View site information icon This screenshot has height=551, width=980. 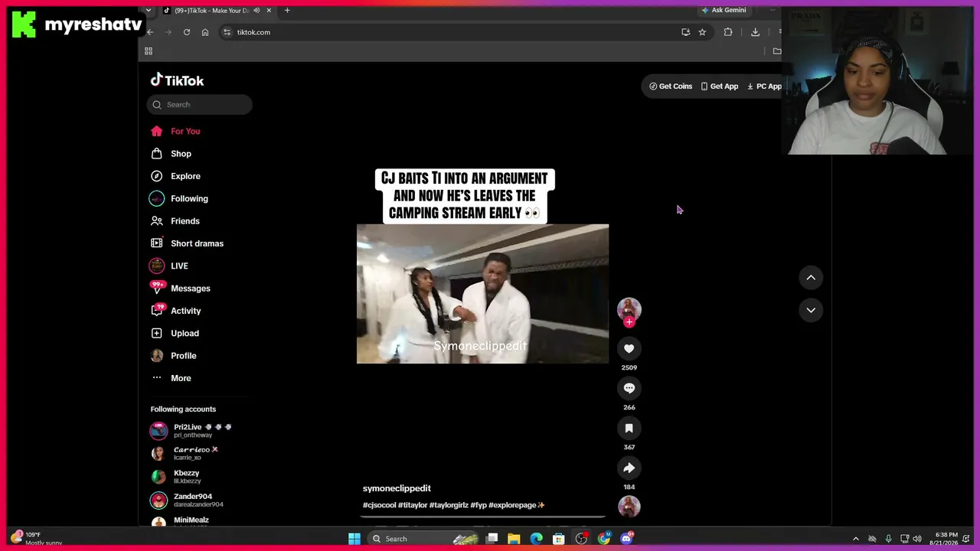[227, 32]
